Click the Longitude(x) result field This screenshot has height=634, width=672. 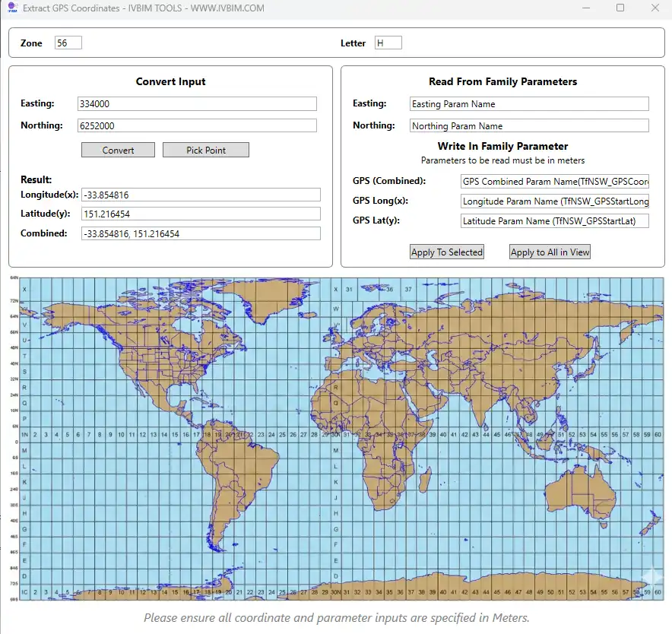(201, 195)
